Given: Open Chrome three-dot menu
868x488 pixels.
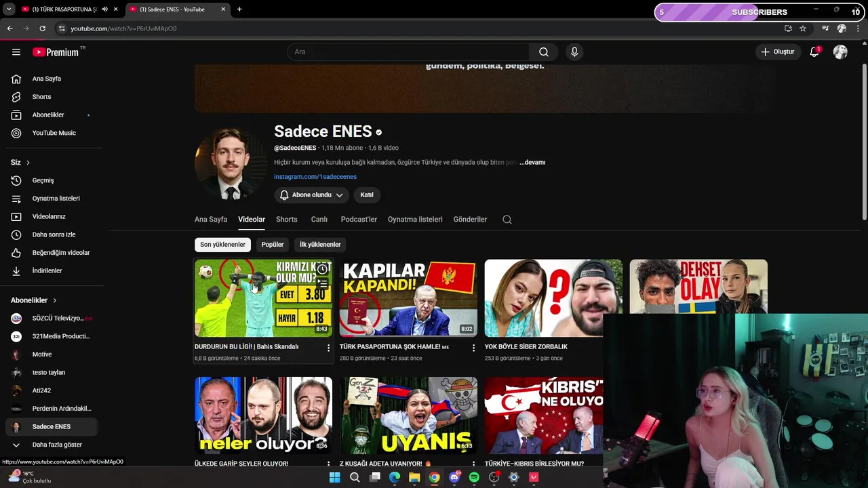Looking at the screenshot, I should tap(858, 28).
